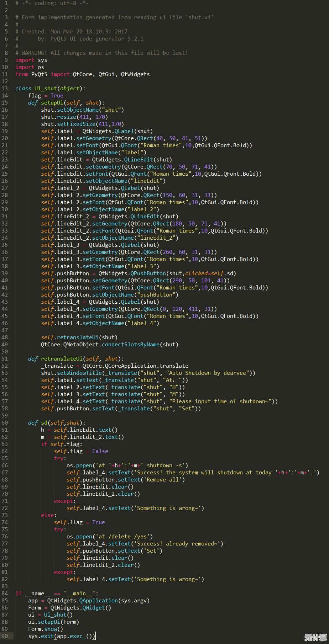Click line number 90 in the gutter

click(5, 636)
